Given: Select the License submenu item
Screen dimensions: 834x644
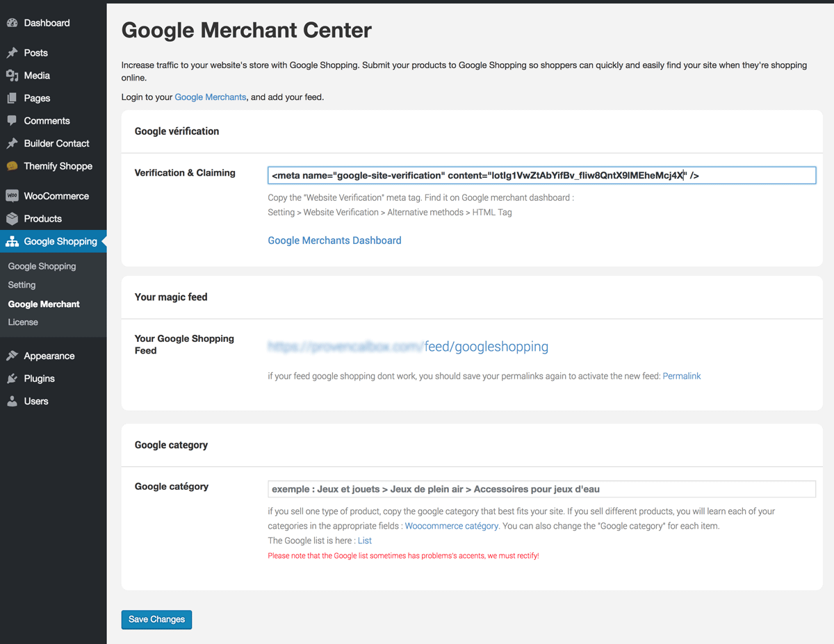Looking at the screenshot, I should point(23,322).
